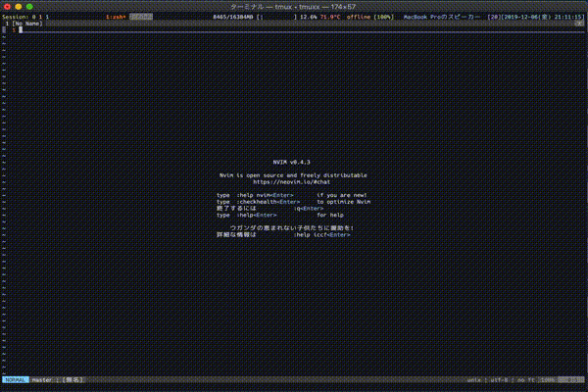The height and width of the screenshot is (392, 588).
Task: Click the 12.6% CPU usage value
Action: (x=309, y=17)
